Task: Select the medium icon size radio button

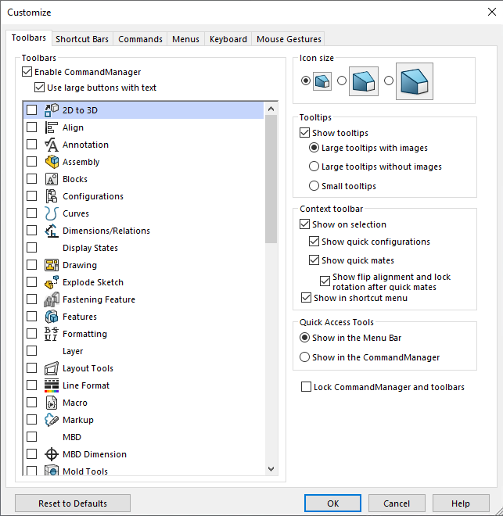Action: [342, 81]
